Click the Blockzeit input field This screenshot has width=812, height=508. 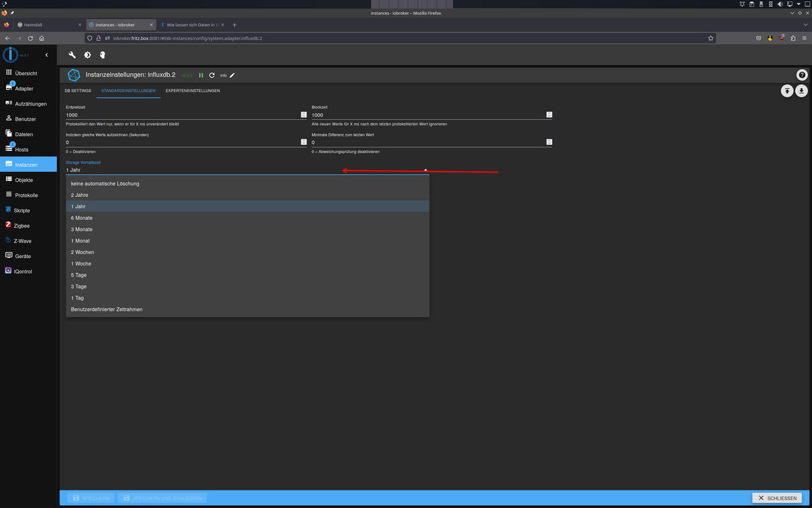pos(432,115)
